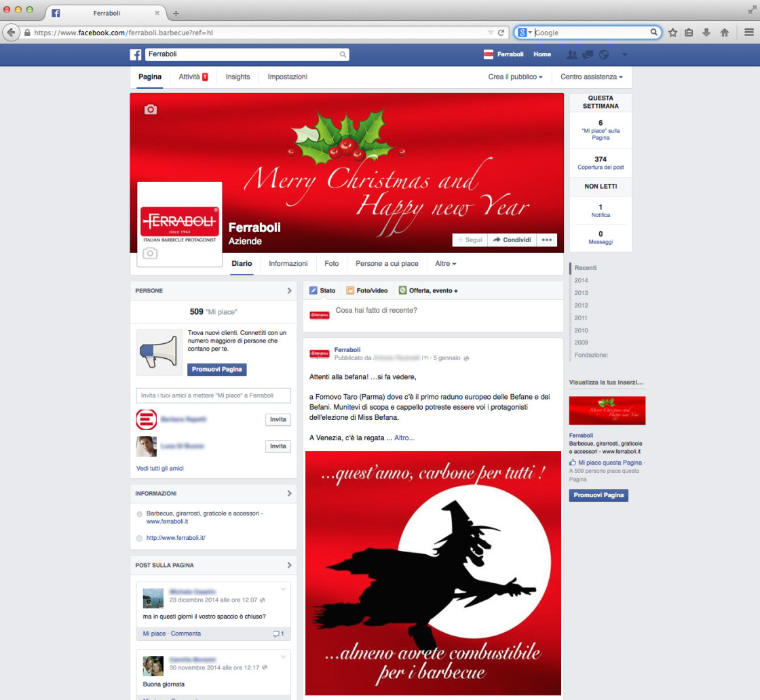Open Persone a cui piace tab
The image size is (760, 700).
point(387,264)
